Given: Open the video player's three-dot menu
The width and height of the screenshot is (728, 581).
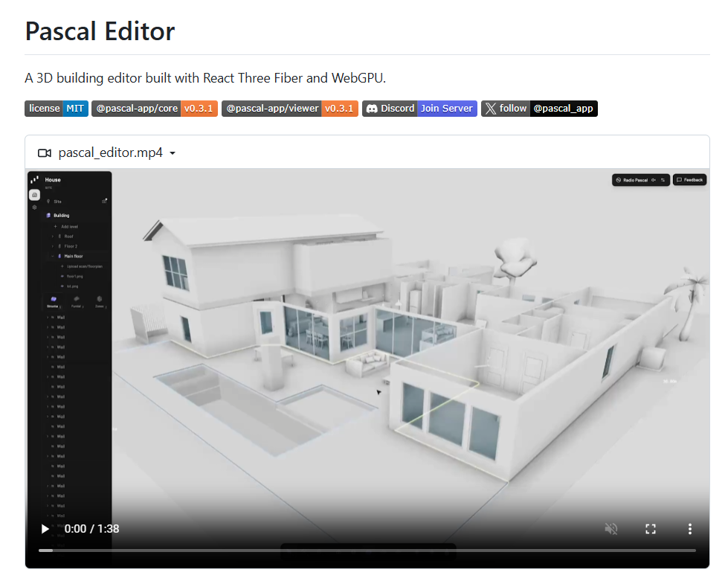Looking at the screenshot, I should point(689,528).
